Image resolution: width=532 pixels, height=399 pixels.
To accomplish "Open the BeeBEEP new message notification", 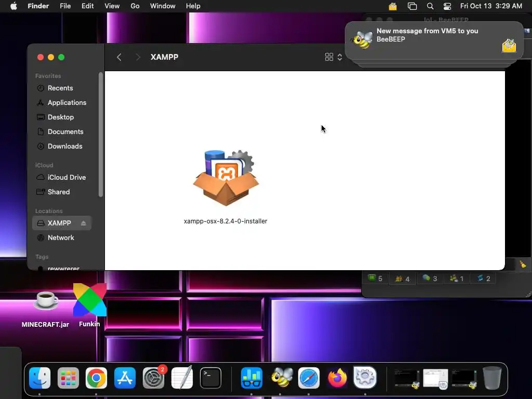I will click(x=434, y=41).
